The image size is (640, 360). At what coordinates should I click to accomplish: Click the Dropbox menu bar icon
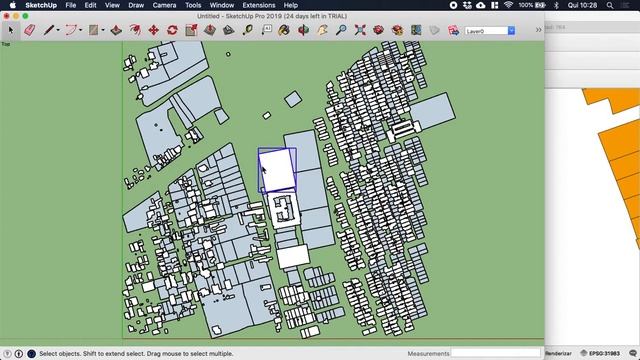(467, 5)
